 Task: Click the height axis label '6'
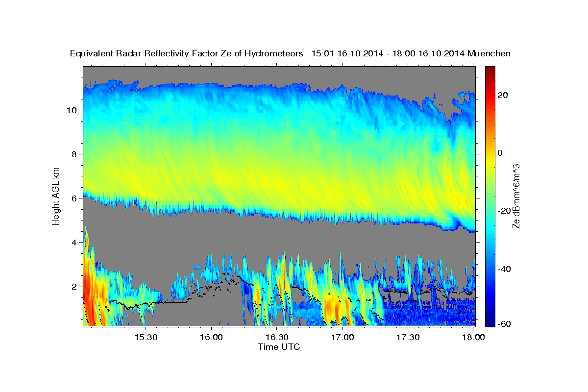pyautogui.click(x=75, y=198)
